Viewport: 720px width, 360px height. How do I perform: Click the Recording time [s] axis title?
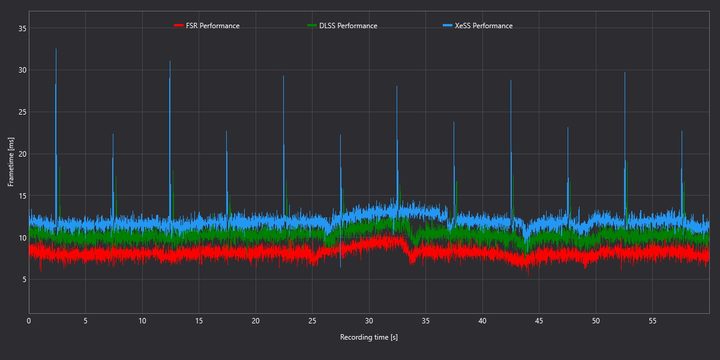tap(369, 338)
